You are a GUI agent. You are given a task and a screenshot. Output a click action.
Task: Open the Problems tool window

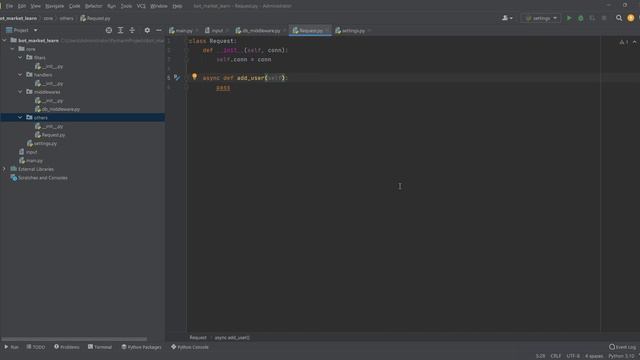click(x=67, y=347)
